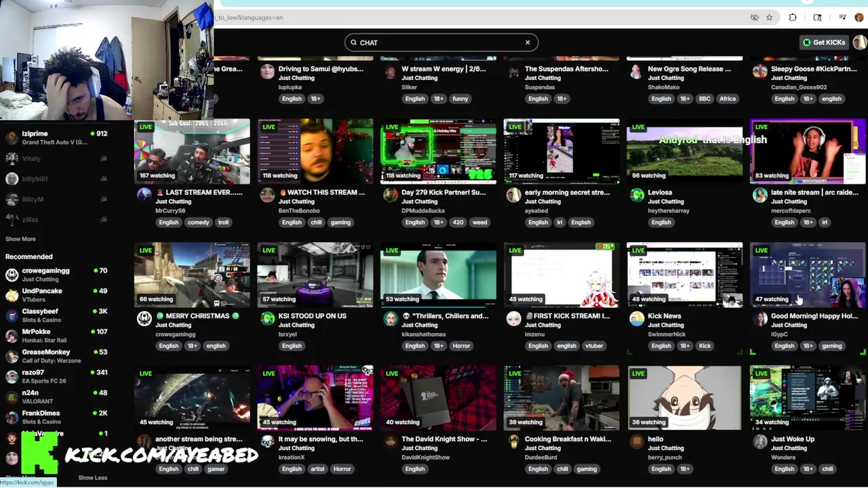
Task: Open FrankDimes channel in the sidebar
Action: click(57, 417)
